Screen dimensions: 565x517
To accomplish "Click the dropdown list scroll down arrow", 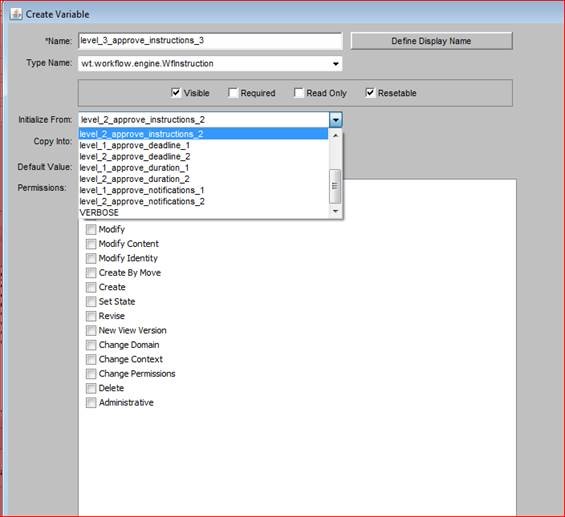I will click(335, 211).
